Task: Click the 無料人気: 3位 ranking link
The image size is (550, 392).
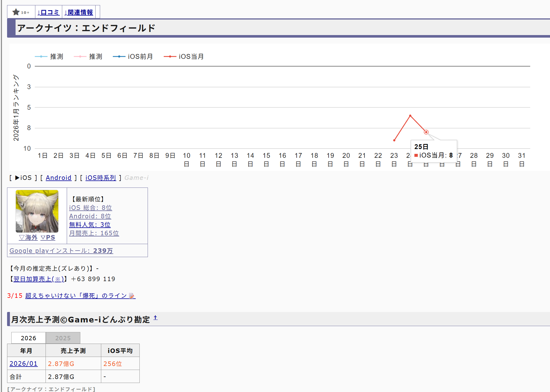Action: pyautogui.click(x=90, y=225)
